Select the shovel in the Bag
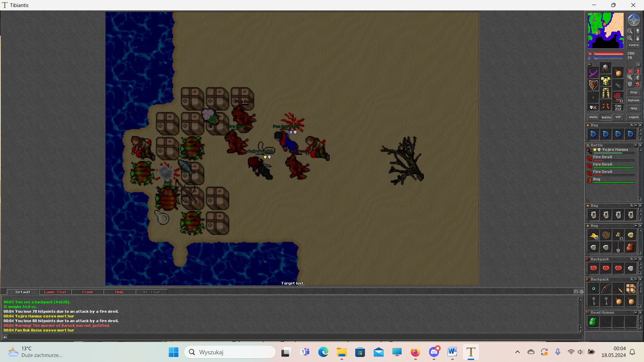The width and height of the screenshot is (644, 362). click(x=618, y=247)
